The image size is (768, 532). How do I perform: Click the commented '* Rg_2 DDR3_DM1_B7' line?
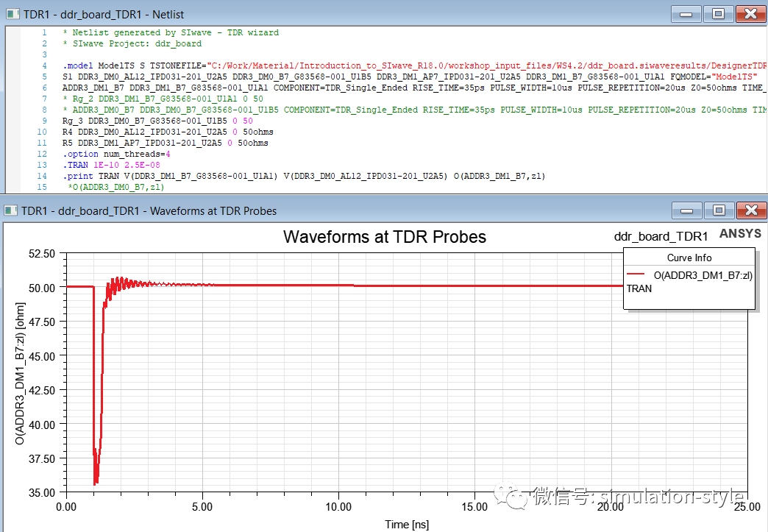tap(163, 99)
